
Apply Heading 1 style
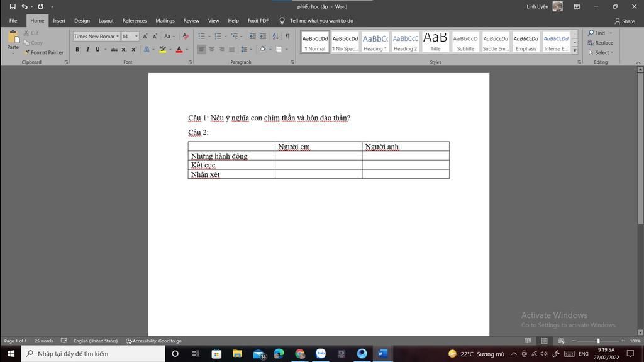click(375, 42)
